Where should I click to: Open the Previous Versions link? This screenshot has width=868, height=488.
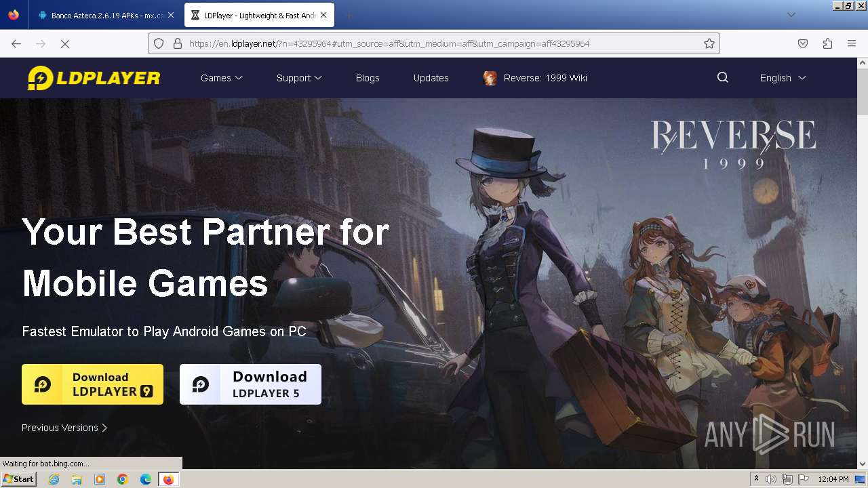tap(64, 428)
